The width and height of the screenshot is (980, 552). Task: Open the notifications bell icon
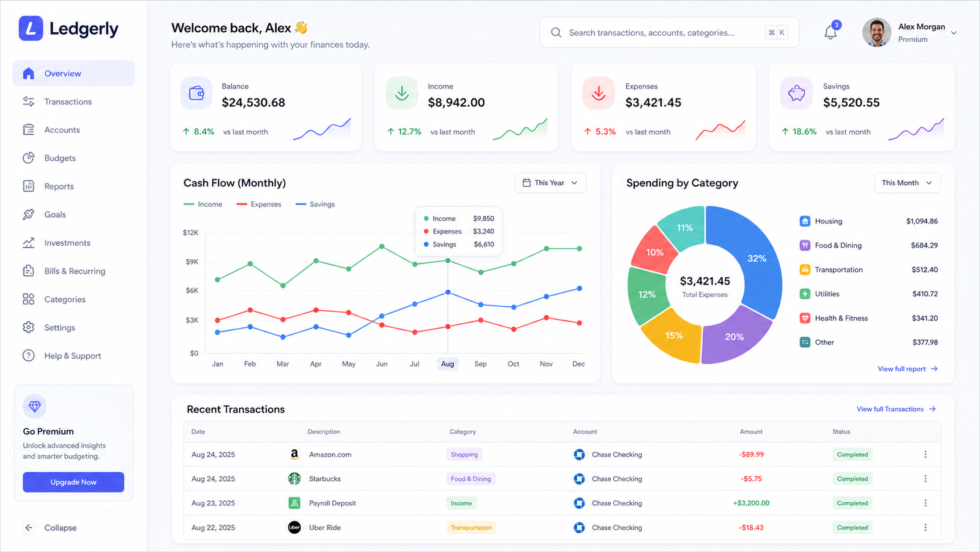point(831,32)
